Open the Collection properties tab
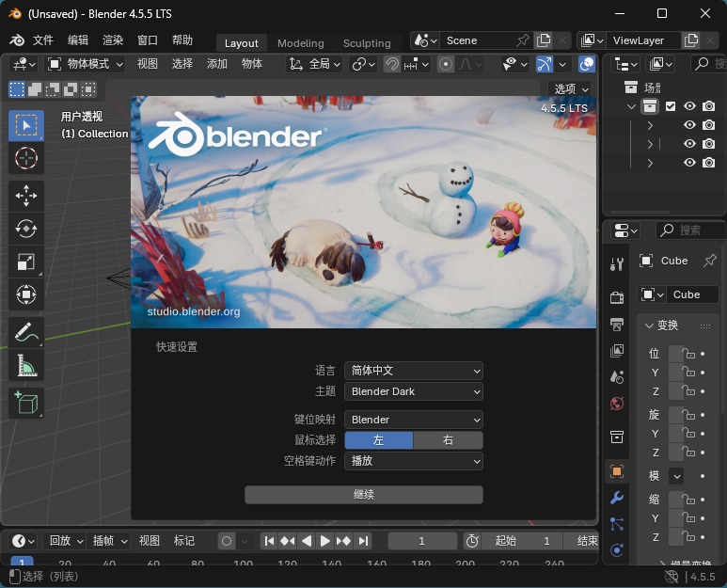Screen dimensions: 727x588 click(617, 437)
